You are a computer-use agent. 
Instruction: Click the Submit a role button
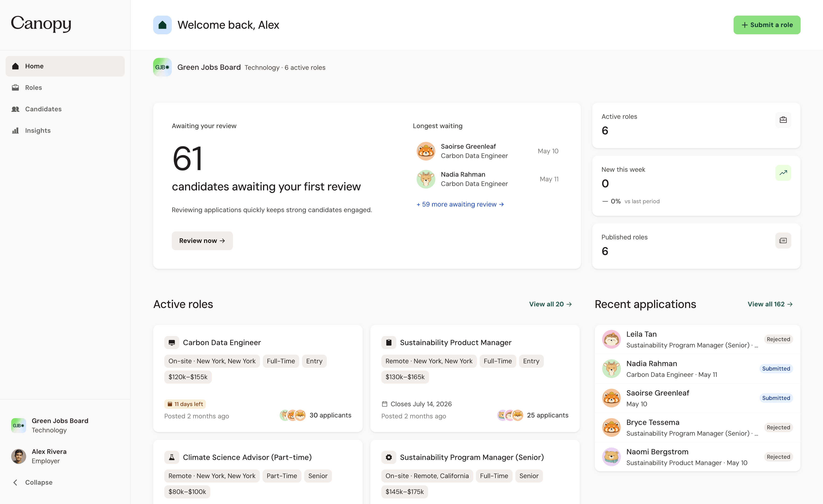[767, 25]
